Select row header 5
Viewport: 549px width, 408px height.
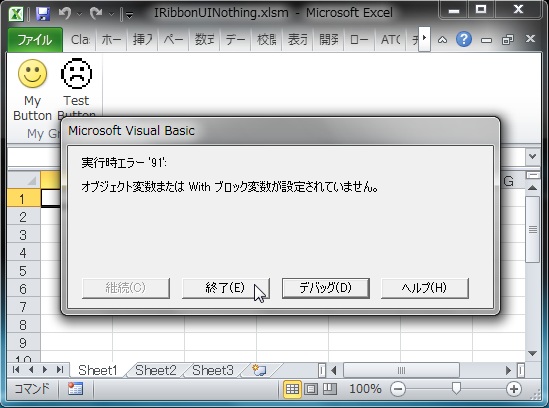[23, 271]
